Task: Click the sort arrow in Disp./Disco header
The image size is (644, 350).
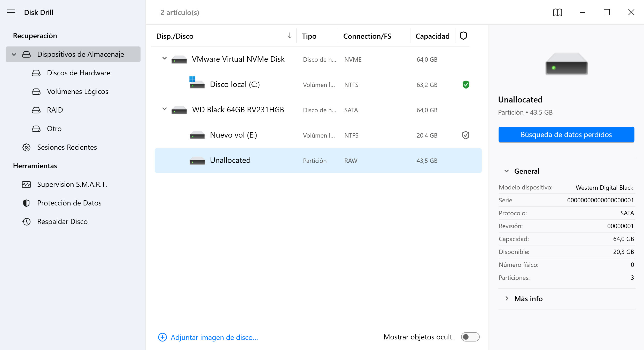Action: click(x=290, y=36)
